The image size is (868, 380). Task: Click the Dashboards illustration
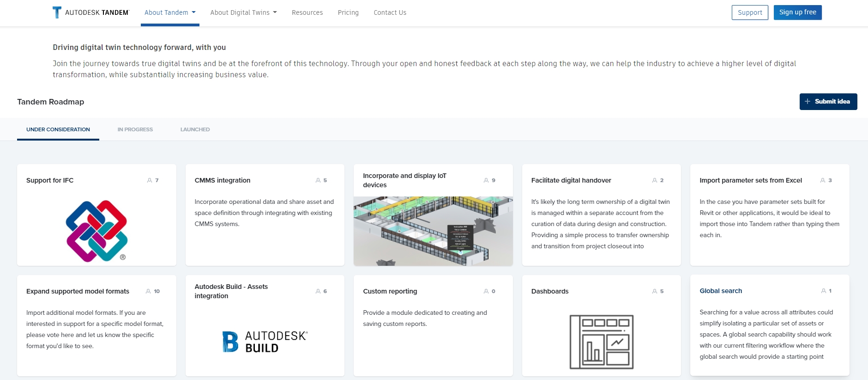point(602,342)
